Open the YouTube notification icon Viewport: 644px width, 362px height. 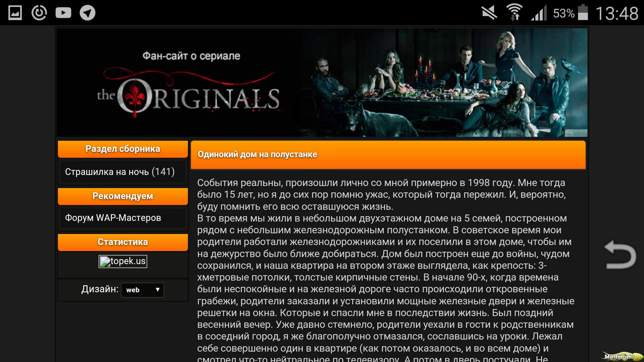coord(63,13)
